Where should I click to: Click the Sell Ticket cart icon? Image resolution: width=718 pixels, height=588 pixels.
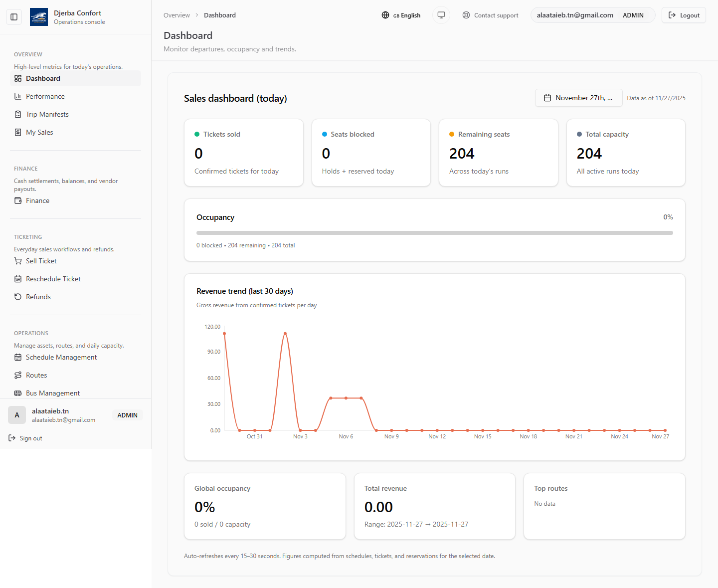click(18, 261)
